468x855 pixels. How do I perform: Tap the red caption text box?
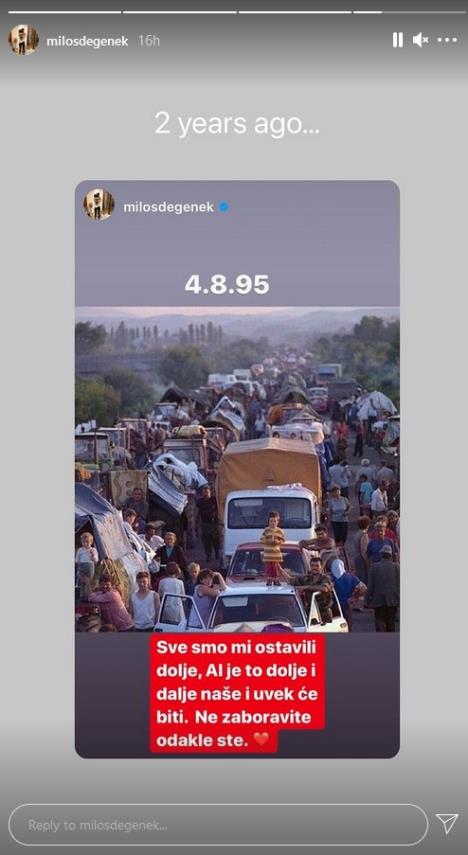click(237, 694)
